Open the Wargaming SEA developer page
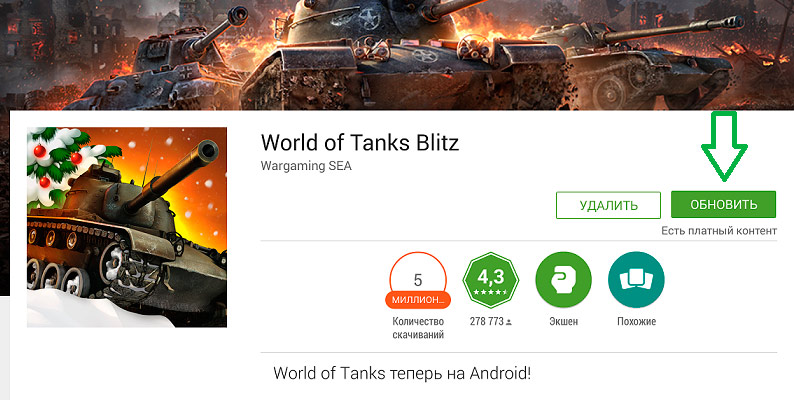794x400 pixels. [x=306, y=166]
